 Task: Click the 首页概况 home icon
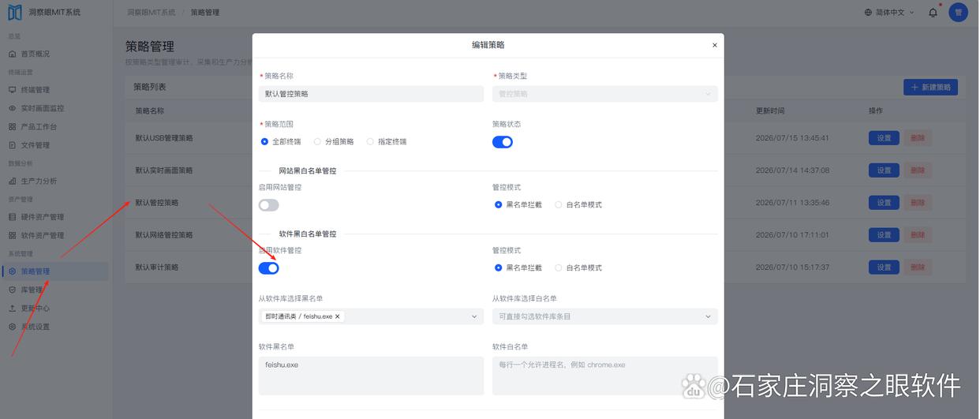pos(12,54)
